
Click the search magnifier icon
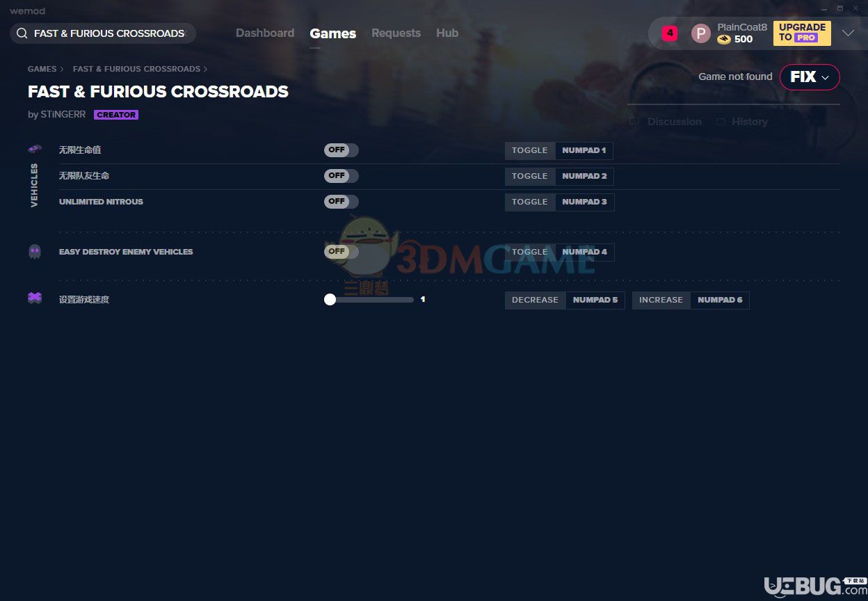point(22,33)
